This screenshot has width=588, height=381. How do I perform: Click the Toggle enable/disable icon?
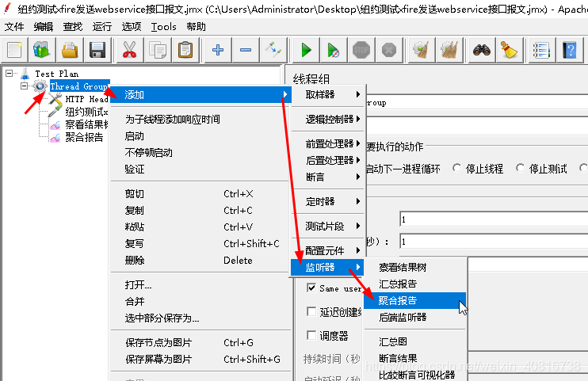(273, 50)
